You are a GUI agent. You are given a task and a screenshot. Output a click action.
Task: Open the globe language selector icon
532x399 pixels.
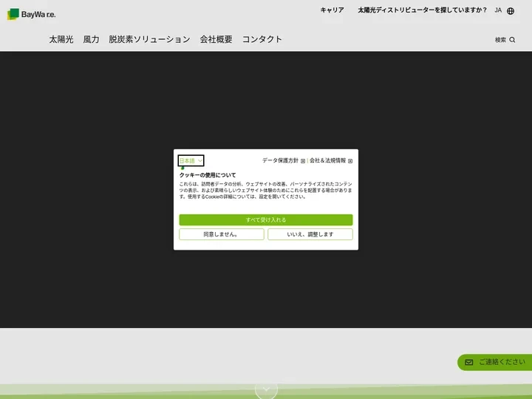click(x=511, y=11)
